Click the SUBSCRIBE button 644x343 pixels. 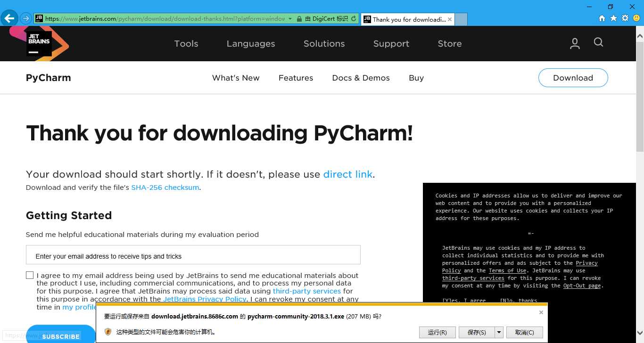(61, 335)
